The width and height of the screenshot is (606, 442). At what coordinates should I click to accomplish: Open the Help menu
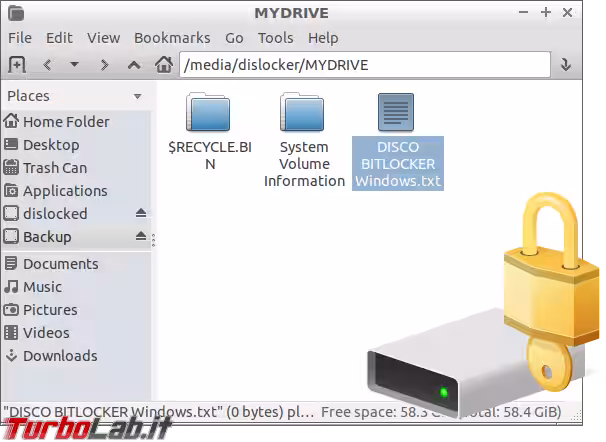[x=323, y=38]
